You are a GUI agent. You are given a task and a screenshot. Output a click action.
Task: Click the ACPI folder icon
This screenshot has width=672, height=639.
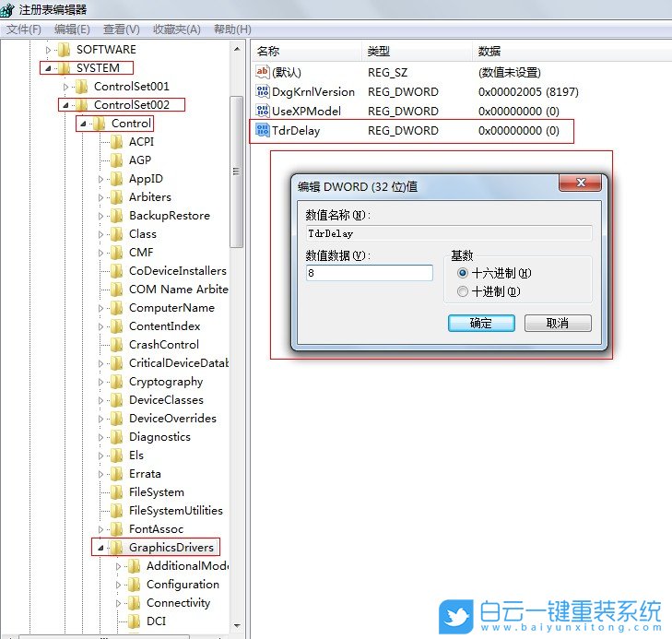(116, 142)
